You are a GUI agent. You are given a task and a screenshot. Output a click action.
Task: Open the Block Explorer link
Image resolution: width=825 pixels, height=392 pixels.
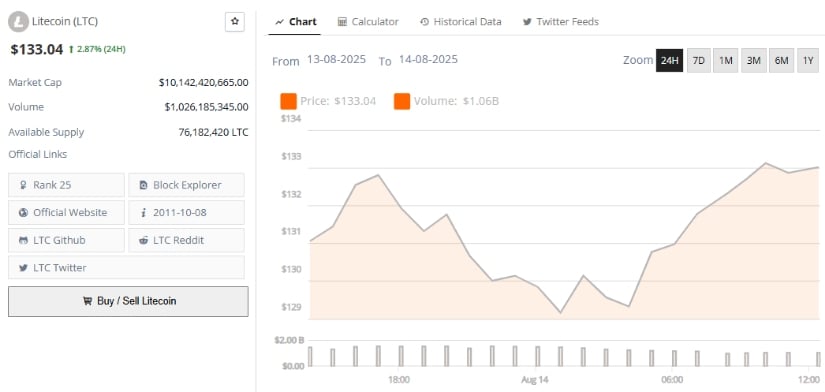coord(186,185)
